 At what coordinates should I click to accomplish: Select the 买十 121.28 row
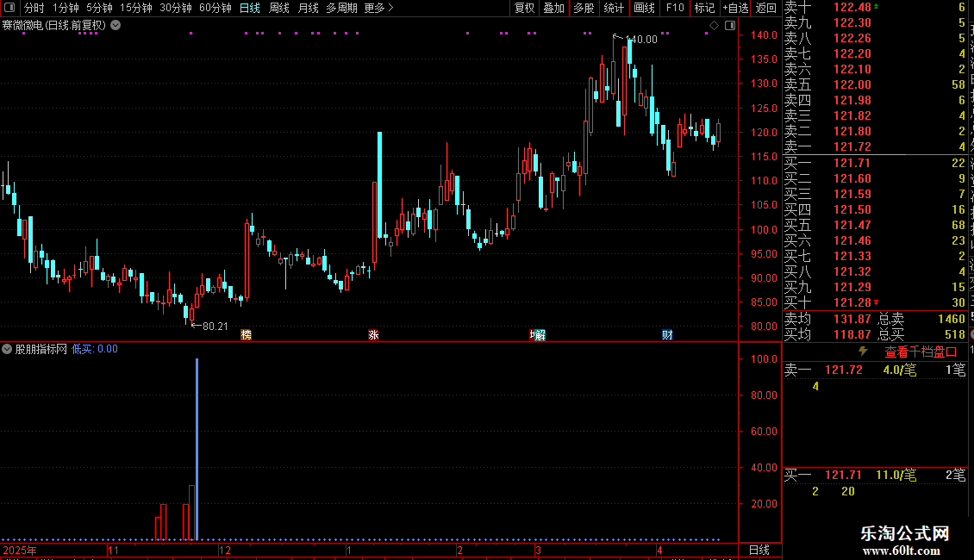coord(875,303)
